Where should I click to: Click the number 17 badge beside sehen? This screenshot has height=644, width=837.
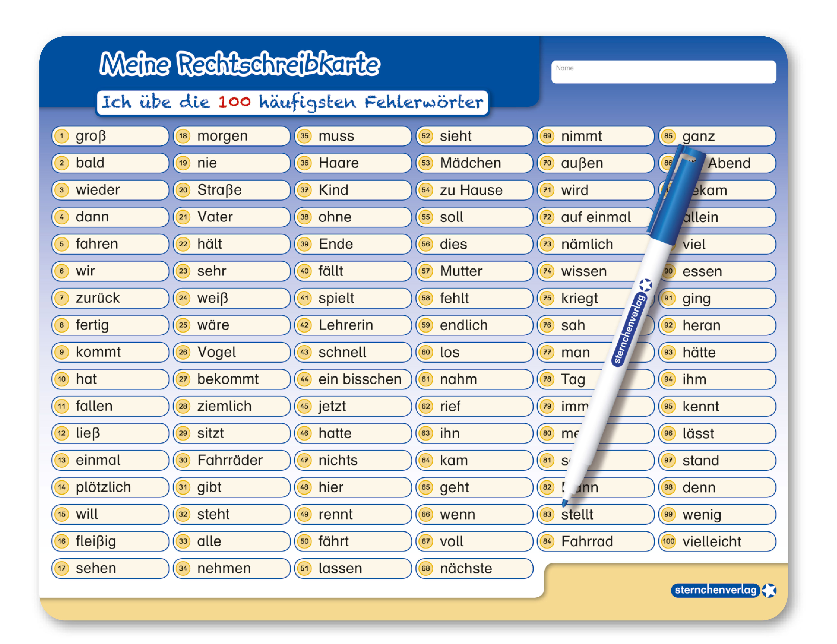(x=62, y=568)
